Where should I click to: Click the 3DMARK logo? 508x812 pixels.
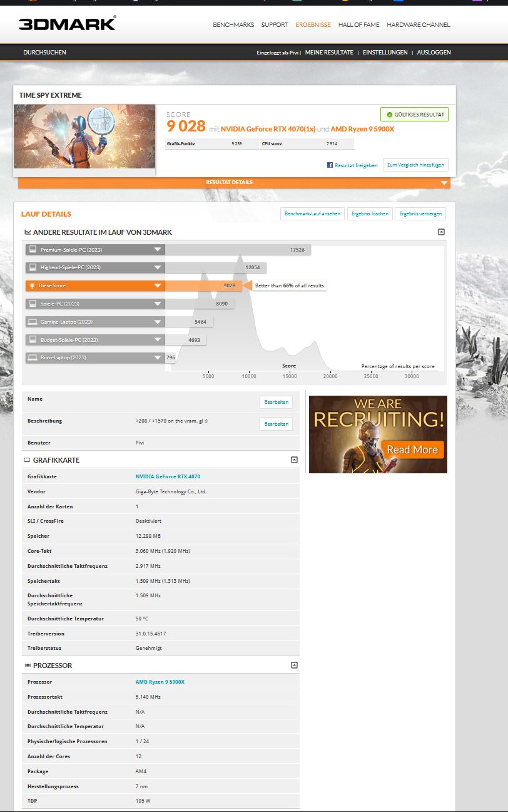point(67,24)
